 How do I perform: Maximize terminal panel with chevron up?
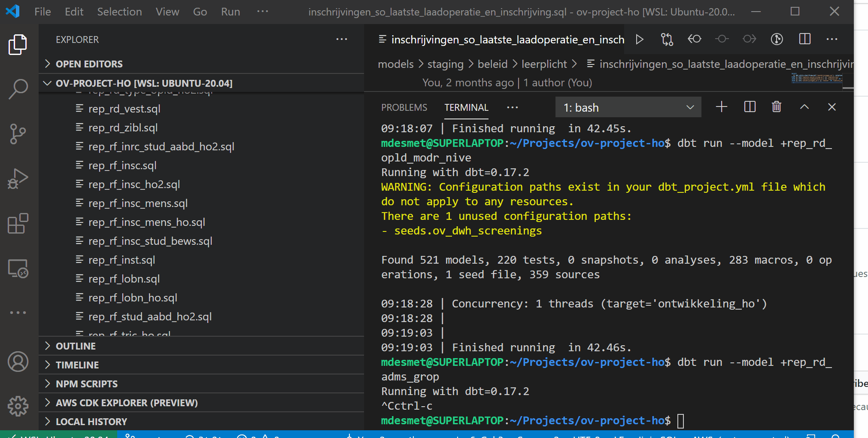click(804, 107)
